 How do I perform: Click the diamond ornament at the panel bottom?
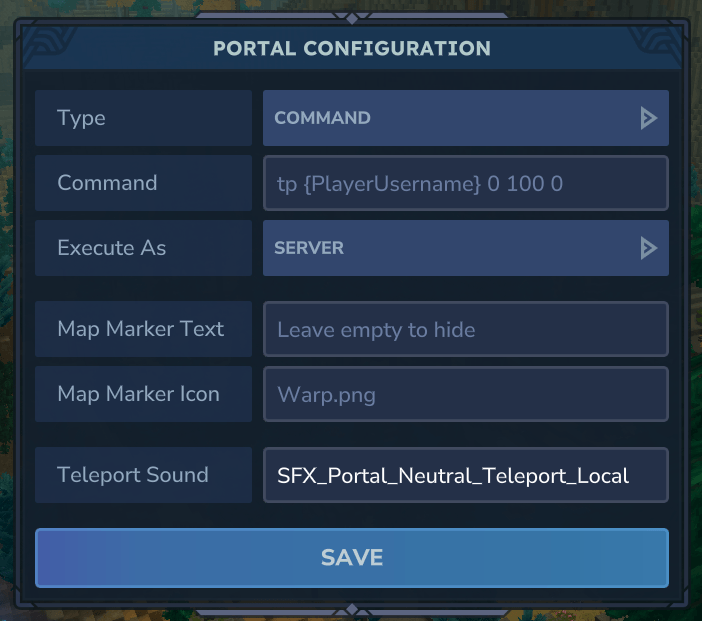tap(351, 610)
